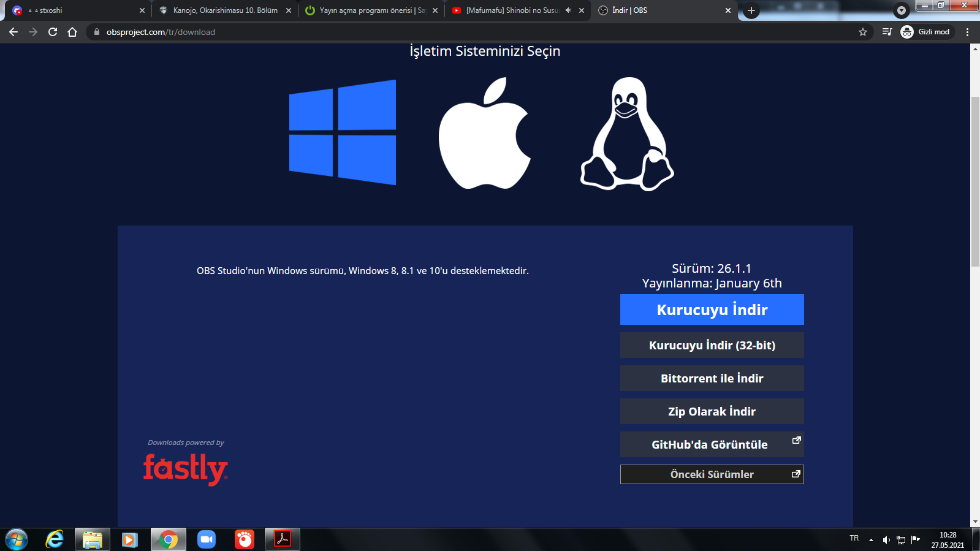The height and width of the screenshot is (551, 980).
Task: Open the Action Center flag icon
Action: 916,539
